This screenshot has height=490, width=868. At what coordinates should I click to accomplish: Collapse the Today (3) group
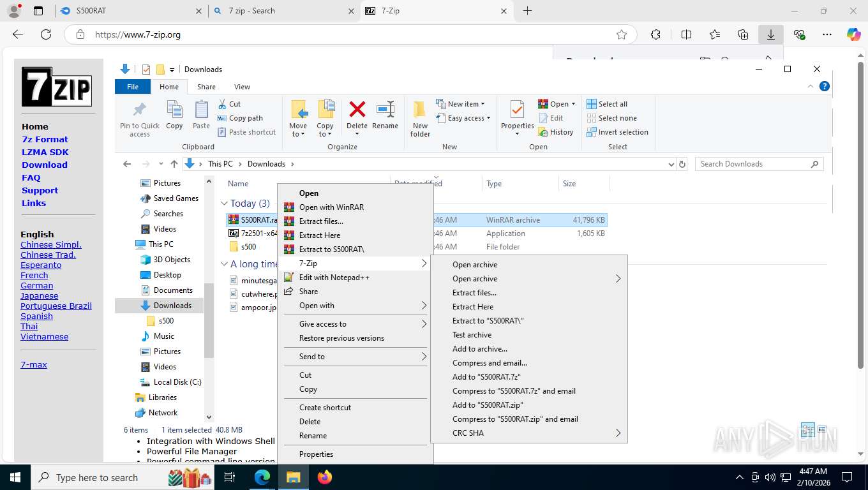(224, 204)
